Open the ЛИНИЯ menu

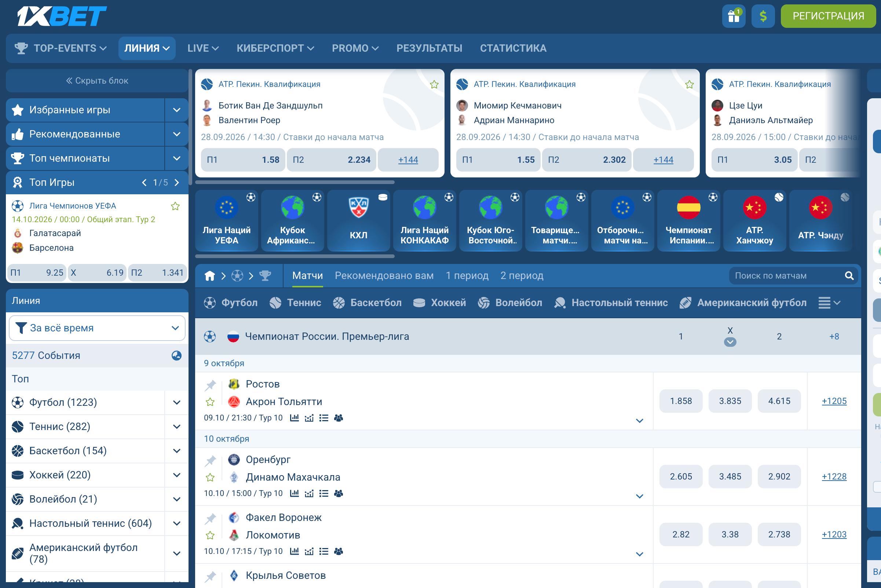point(147,48)
